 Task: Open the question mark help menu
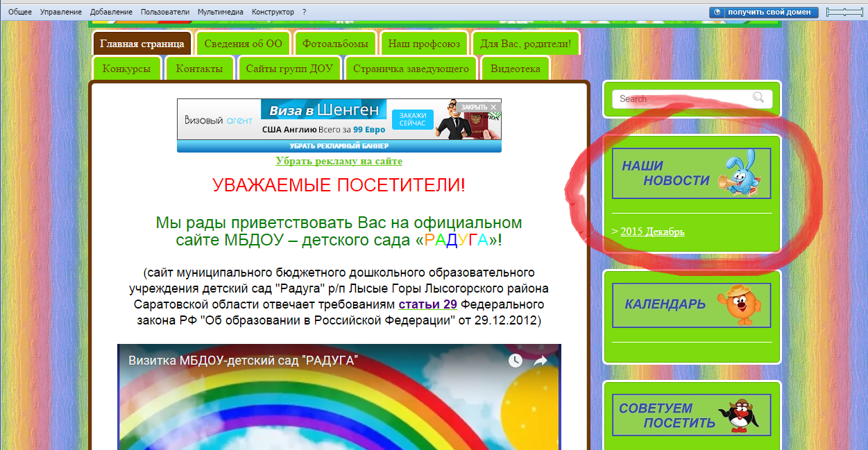[305, 12]
